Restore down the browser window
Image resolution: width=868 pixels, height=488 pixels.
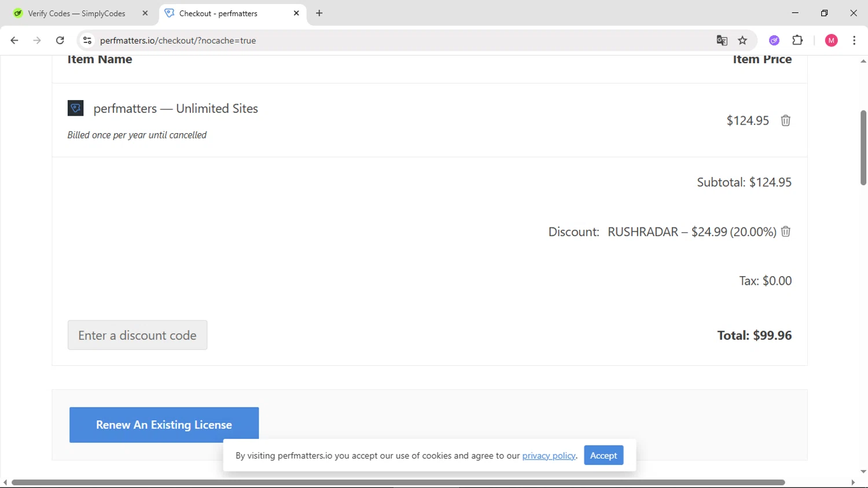point(825,13)
